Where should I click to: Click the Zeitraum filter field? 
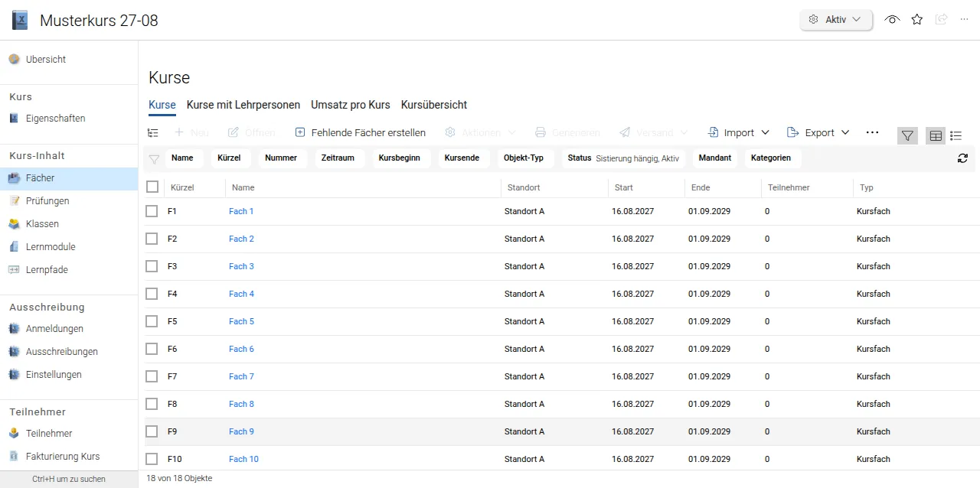(x=338, y=158)
